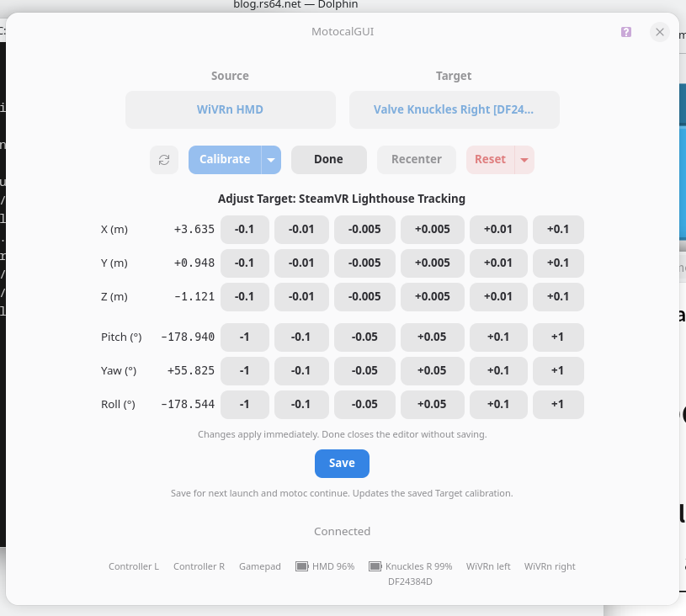686x616 pixels.
Task: Click the Gamepad status label
Action: point(260,566)
